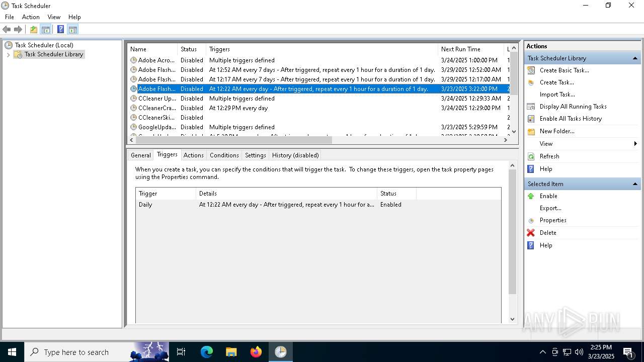The height and width of the screenshot is (362, 644).
Task: Expand the View submenu arrow
Action: [x=636, y=144]
